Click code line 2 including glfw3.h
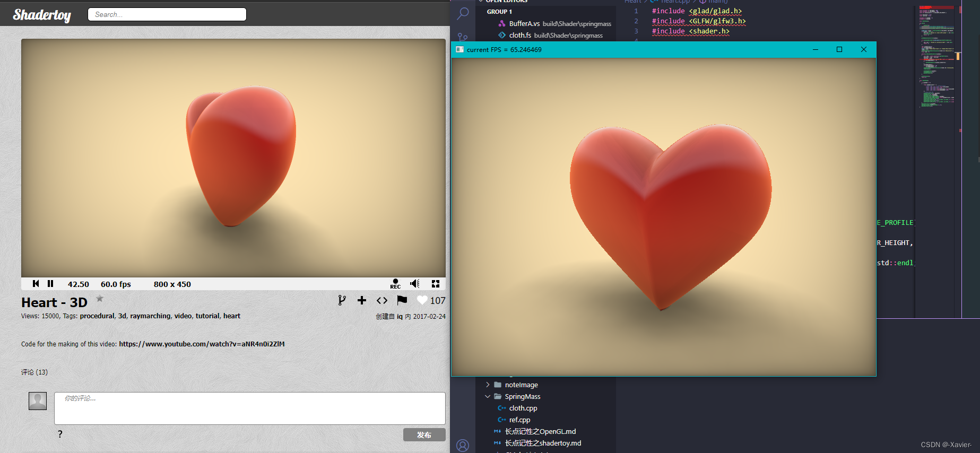The image size is (980, 453). click(x=699, y=21)
